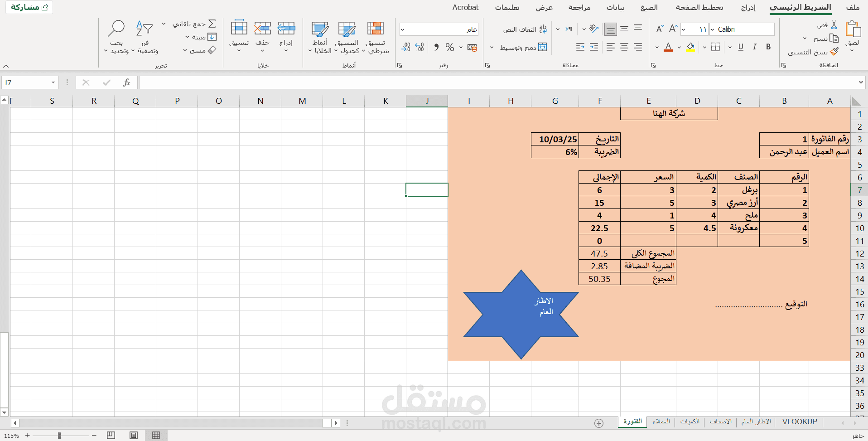868x441 pixels.
Task: Click Merge and Center (دمج وتوسيط)
Action: pyautogui.click(x=524, y=47)
